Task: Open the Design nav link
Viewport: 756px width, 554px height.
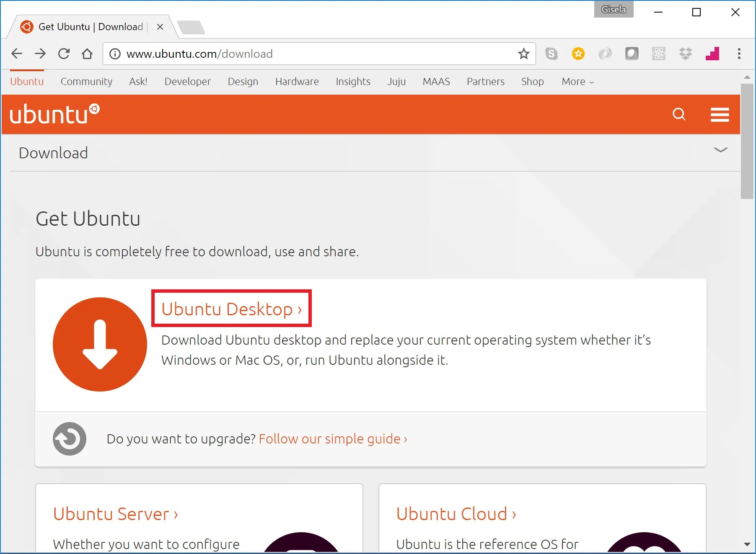Action: pos(243,82)
